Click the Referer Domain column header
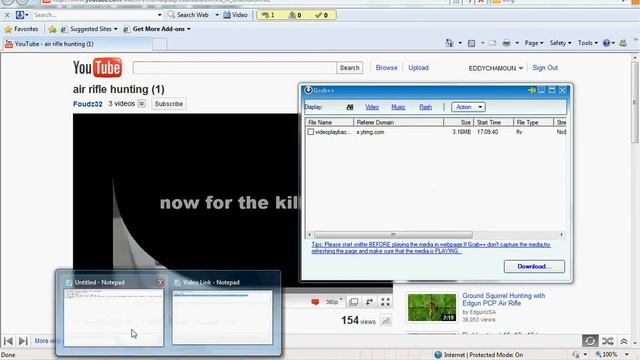This screenshot has height=360, width=640. click(x=399, y=122)
